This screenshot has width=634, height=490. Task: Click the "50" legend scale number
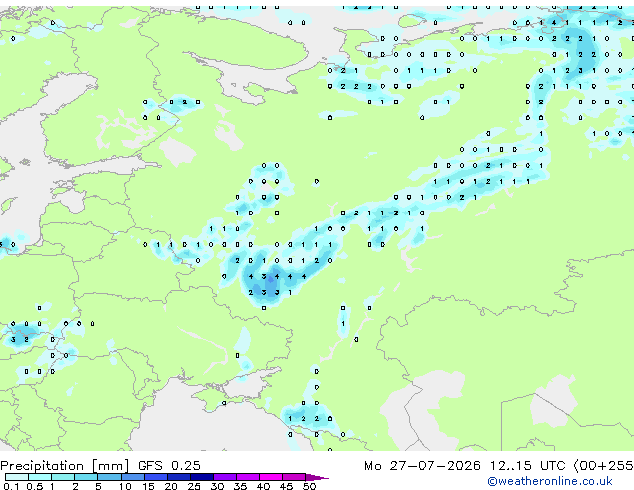[x=309, y=486]
